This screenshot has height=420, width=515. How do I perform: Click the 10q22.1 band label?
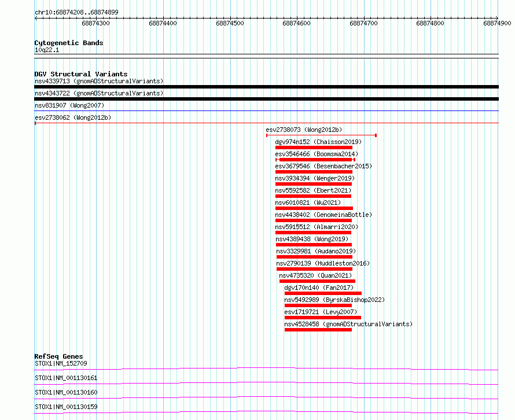pyautogui.click(x=47, y=50)
